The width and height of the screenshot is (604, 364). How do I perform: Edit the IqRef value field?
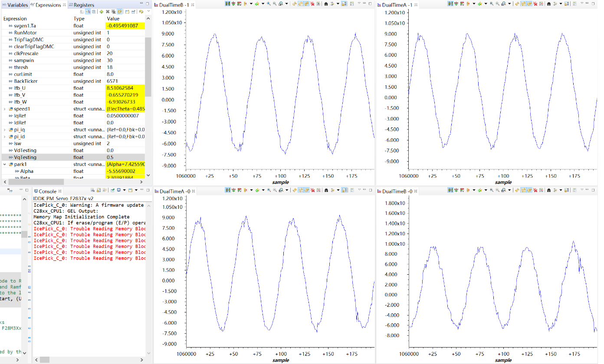click(125, 116)
